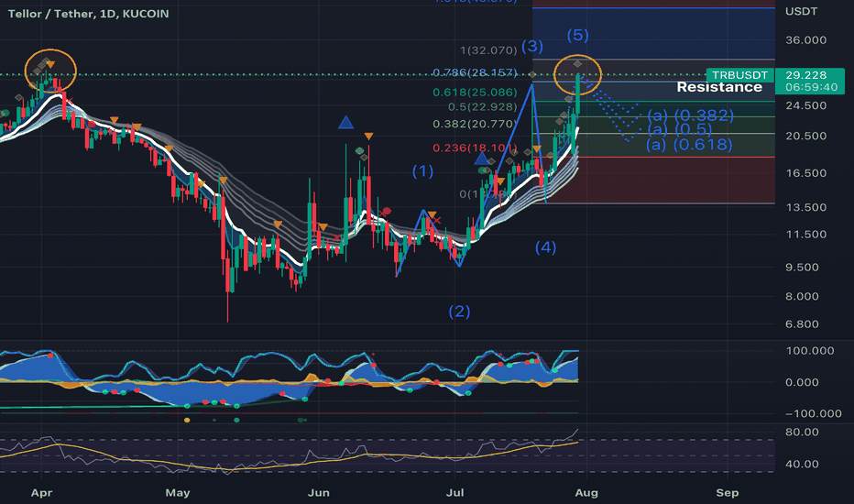Click the large blue triangle marker above June spike
Image resolution: width=854 pixels, height=504 pixels.
(x=345, y=123)
